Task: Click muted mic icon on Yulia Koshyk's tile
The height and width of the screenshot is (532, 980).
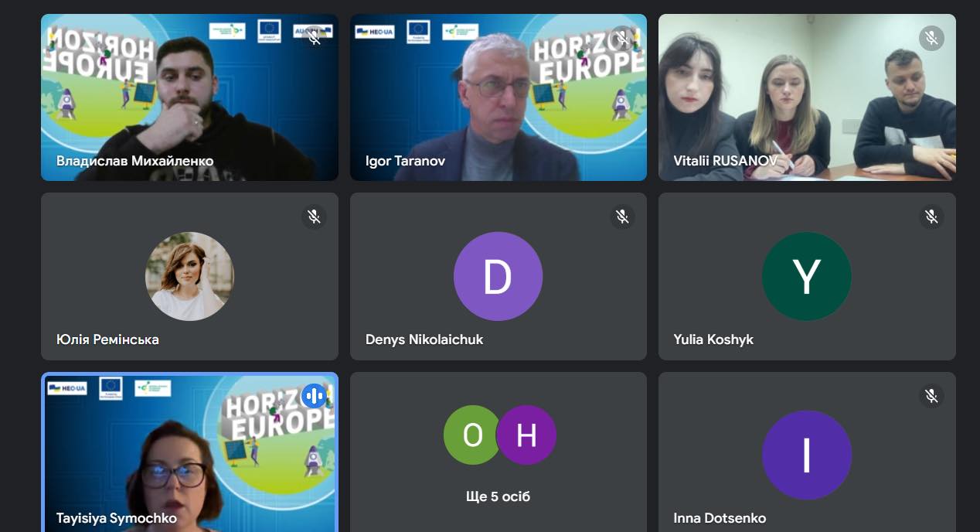Action: click(931, 217)
